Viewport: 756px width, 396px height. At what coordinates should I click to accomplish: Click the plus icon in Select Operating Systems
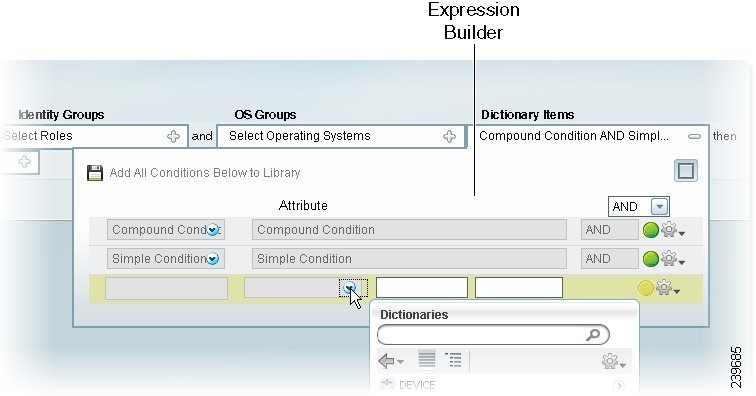(x=449, y=137)
